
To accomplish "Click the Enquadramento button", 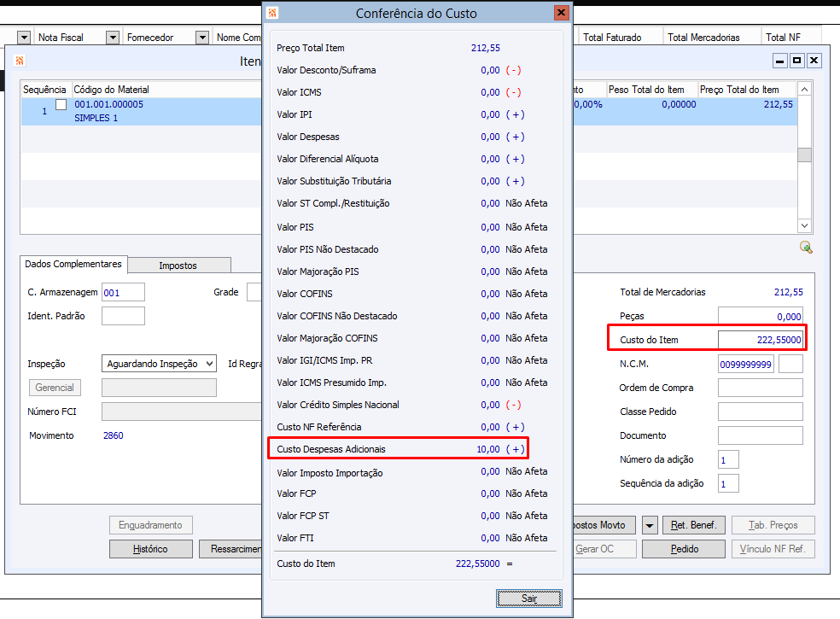I will click(x=150, y=525).
